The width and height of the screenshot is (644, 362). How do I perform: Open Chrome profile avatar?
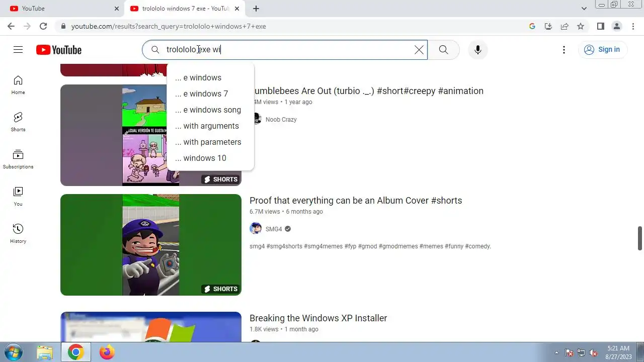point(617,26)
